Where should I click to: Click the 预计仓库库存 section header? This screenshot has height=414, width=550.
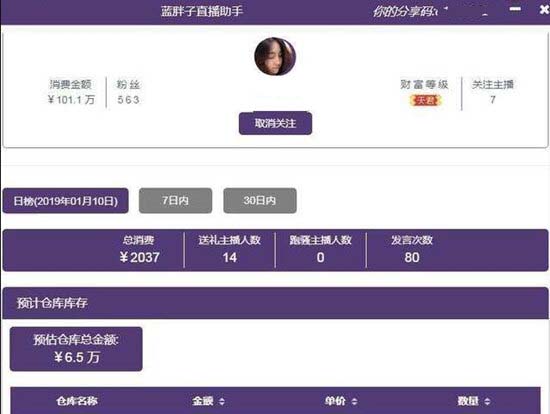click(x=275, y=303)
